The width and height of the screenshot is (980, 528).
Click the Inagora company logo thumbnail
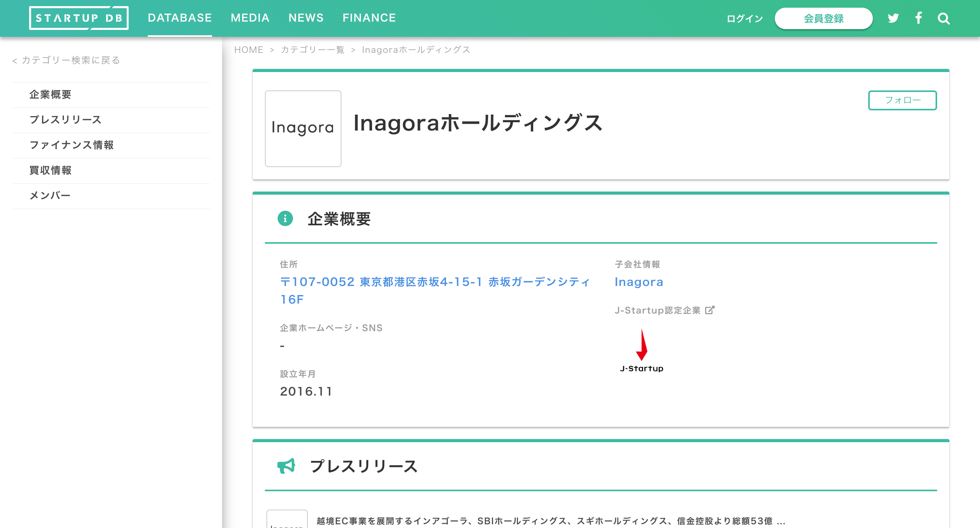coord(303,128)
